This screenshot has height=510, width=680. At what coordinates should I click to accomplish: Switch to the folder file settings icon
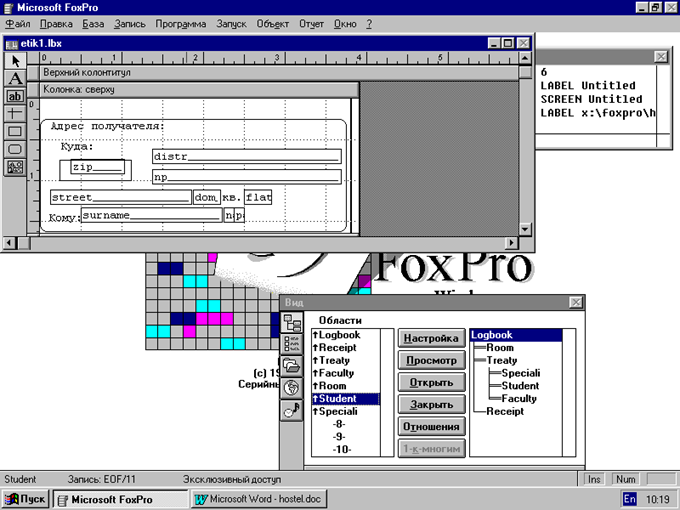click(x=292, y=366)
